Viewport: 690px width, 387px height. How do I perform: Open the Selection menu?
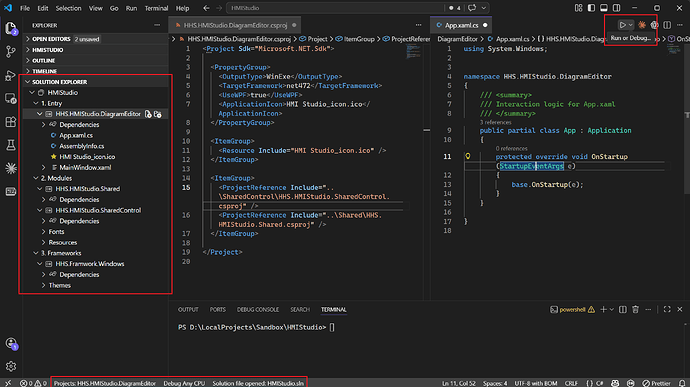tap(68, 8)
